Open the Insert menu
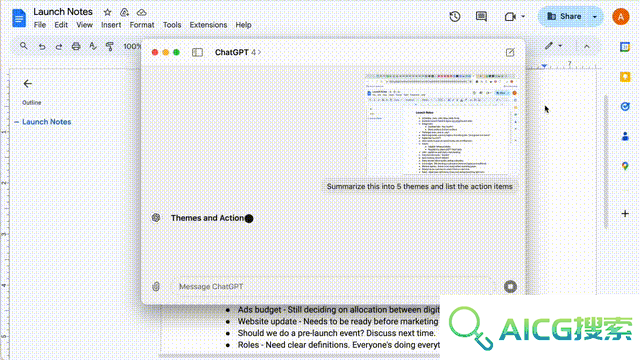Viewport: 640px width, 360px height. (x=111, y=25)
